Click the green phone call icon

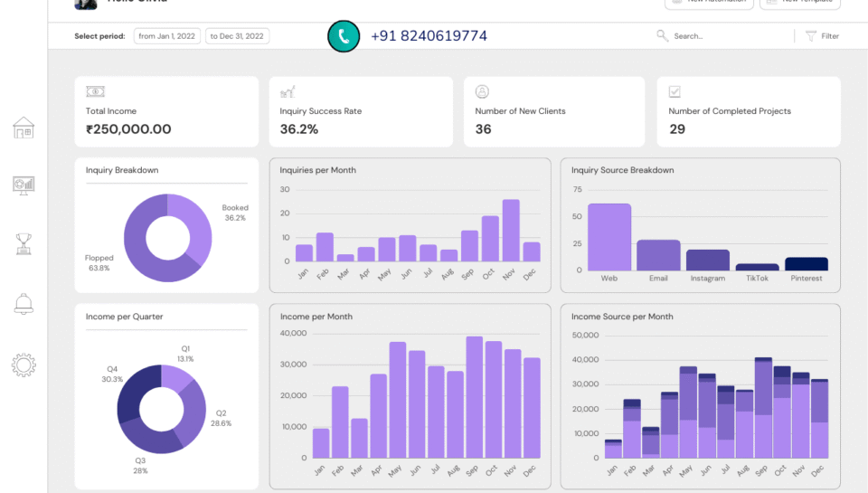click(344, 36)
